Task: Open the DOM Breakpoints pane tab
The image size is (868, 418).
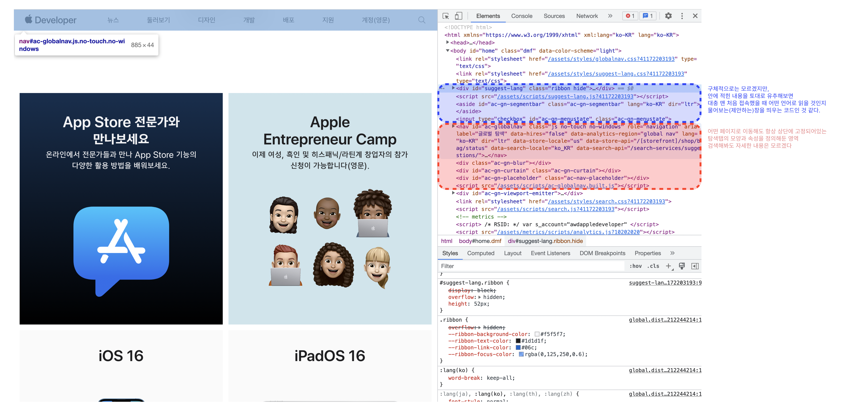Action: click(x=602, y=253)
